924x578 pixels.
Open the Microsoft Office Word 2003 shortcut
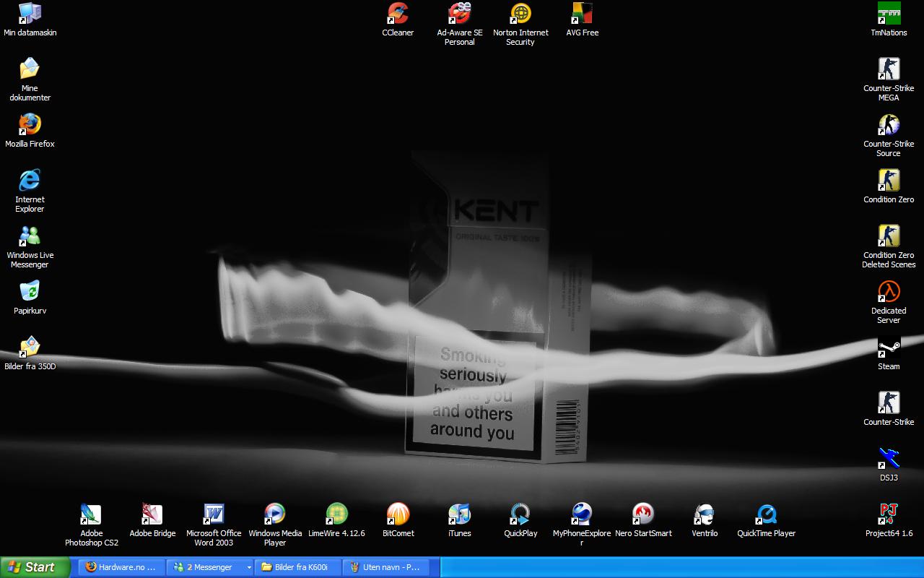(214, 514)
